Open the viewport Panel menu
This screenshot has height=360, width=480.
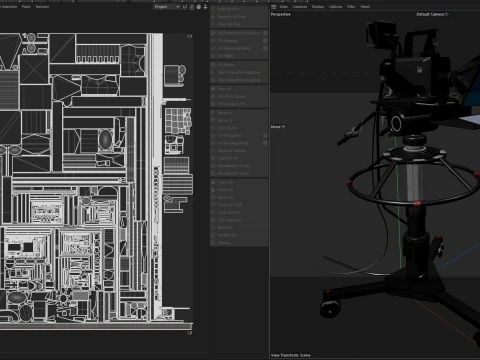point(365,7)
